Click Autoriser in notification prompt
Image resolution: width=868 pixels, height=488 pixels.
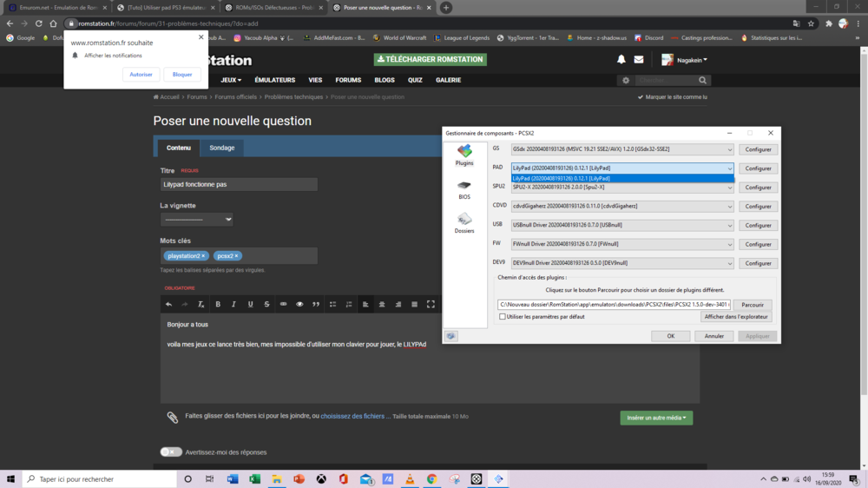(141, 74)
